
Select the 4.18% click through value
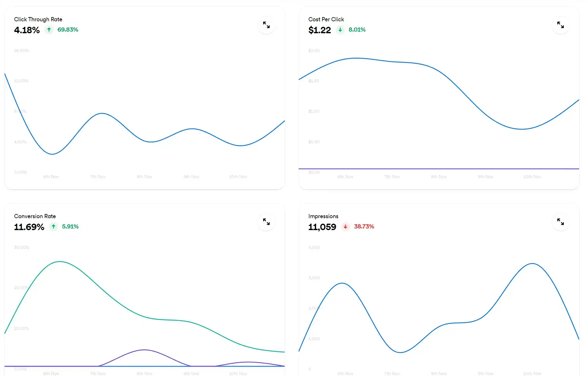coord(27,30)
